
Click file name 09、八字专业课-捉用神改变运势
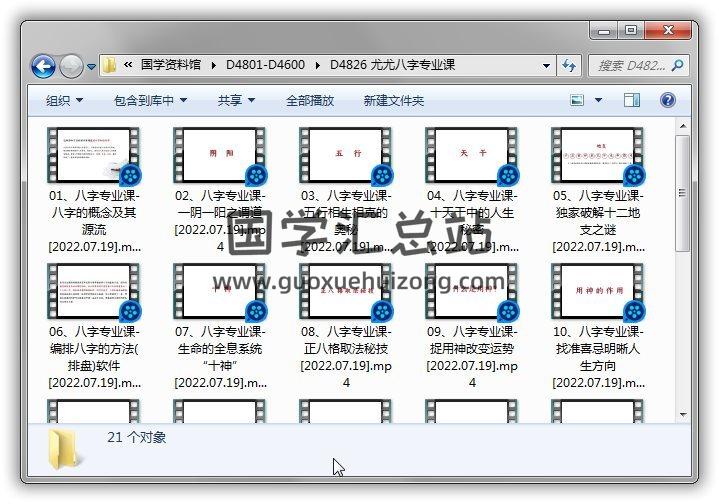472,357
